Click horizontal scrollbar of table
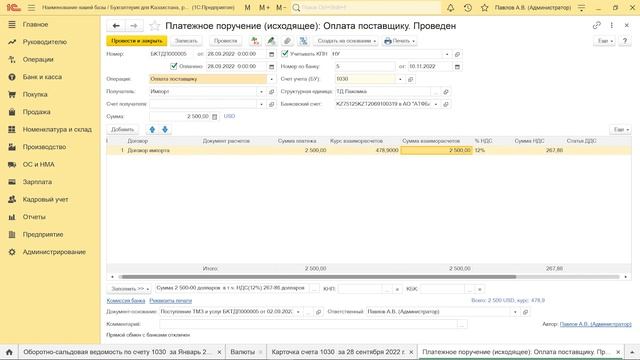This screenshot has height=360, width=640. [318, 277]
